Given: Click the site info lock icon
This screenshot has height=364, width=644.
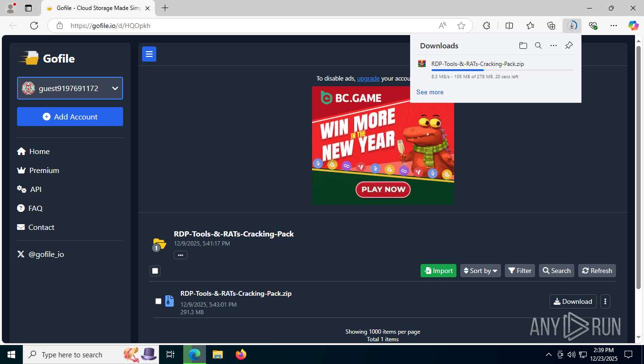Looking at the screenshot, I should pyautogui.click(x=59, y=26).
